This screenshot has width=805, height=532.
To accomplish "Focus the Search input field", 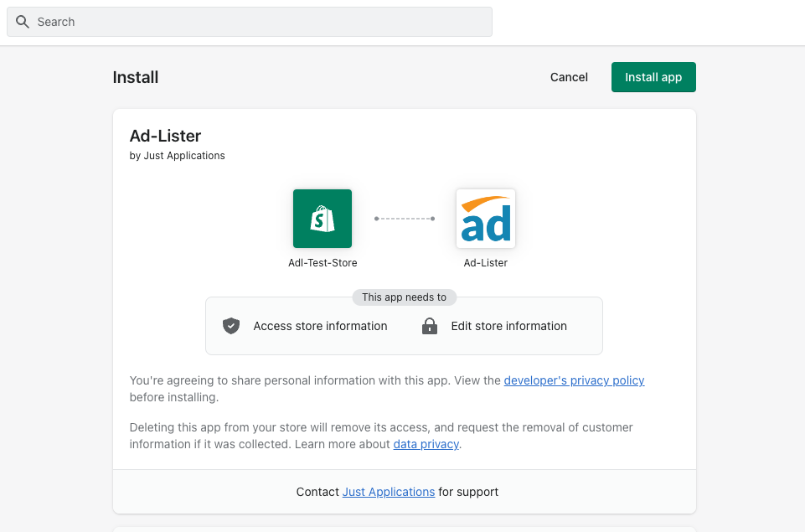I will (x=250, y=22).
